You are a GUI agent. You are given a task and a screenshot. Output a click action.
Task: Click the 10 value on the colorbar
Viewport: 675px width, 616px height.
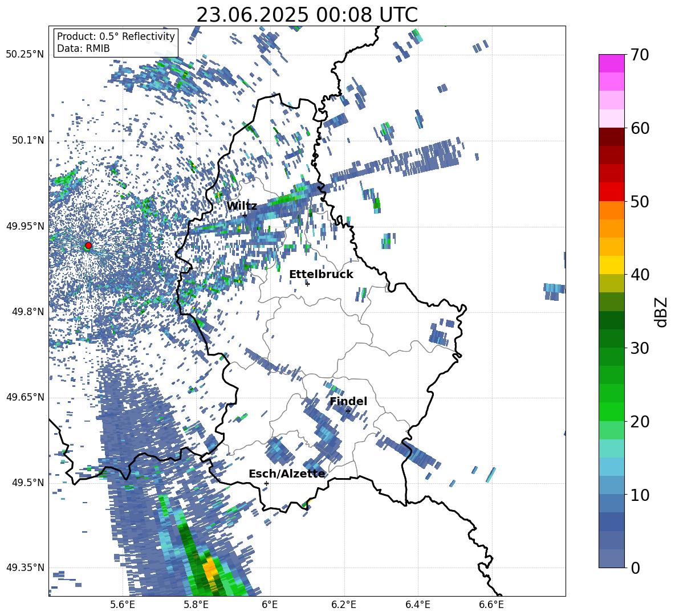point(640,495)
